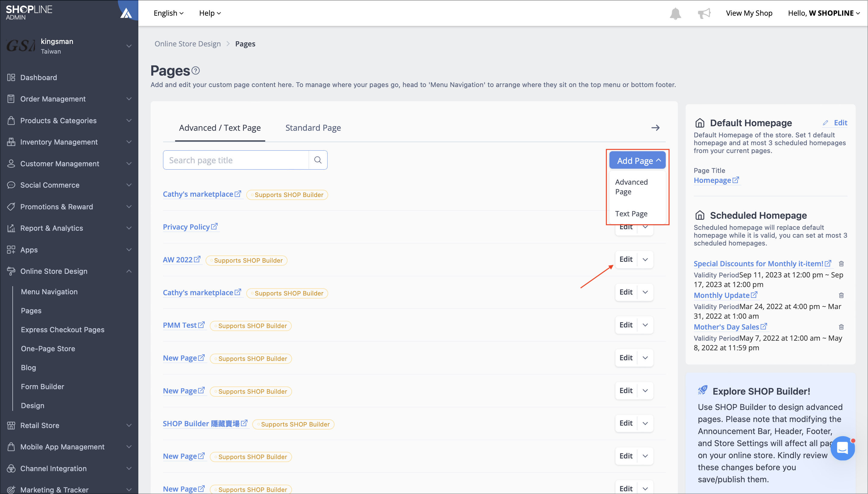Click external link icon next to Privacy Policy
Image resolution: width=868 pixels, height=494 pixels.
pos(214,226)
